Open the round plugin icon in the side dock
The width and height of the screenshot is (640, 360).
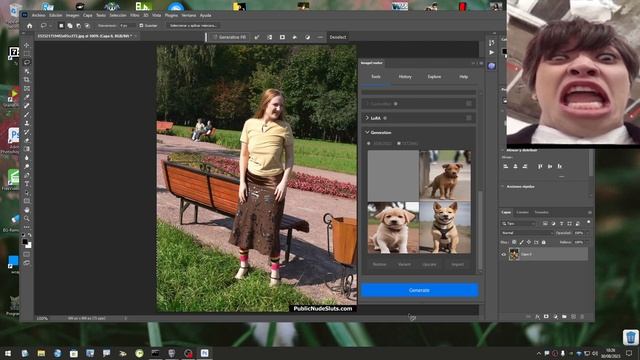491,66
